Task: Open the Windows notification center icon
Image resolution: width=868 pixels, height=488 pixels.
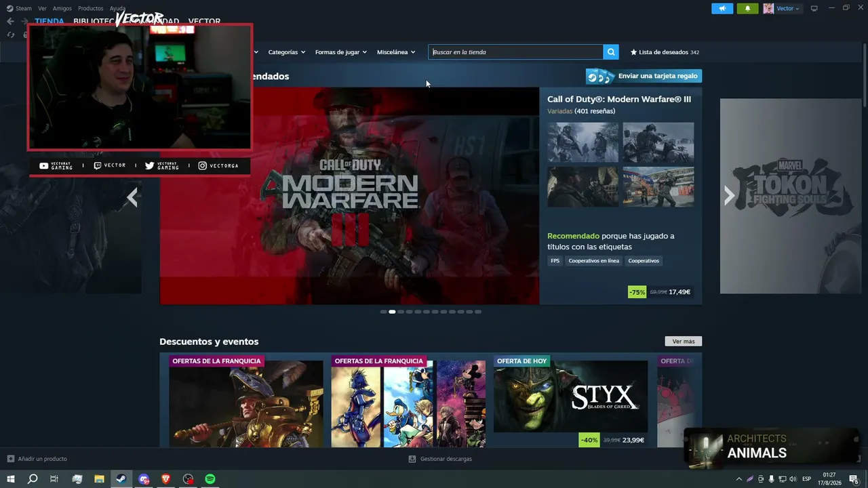Action: [854, 479]
